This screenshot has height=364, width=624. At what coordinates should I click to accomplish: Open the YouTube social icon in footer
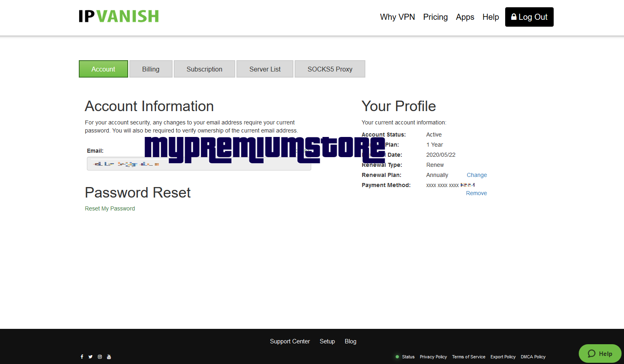109,357
